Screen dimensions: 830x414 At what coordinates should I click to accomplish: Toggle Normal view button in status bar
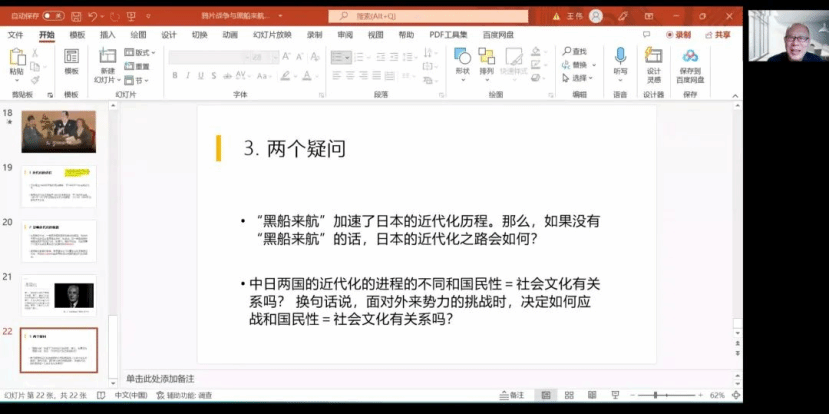[x=546, y=395]
